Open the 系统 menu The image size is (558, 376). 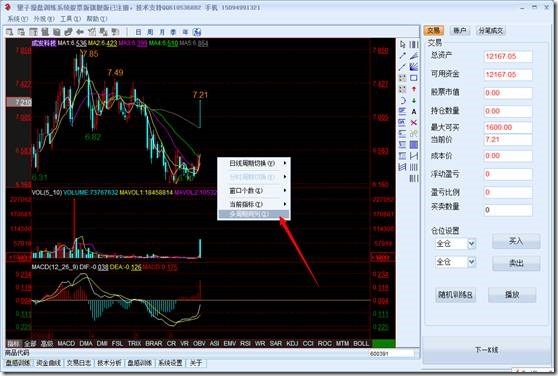(x=17, y=19)
